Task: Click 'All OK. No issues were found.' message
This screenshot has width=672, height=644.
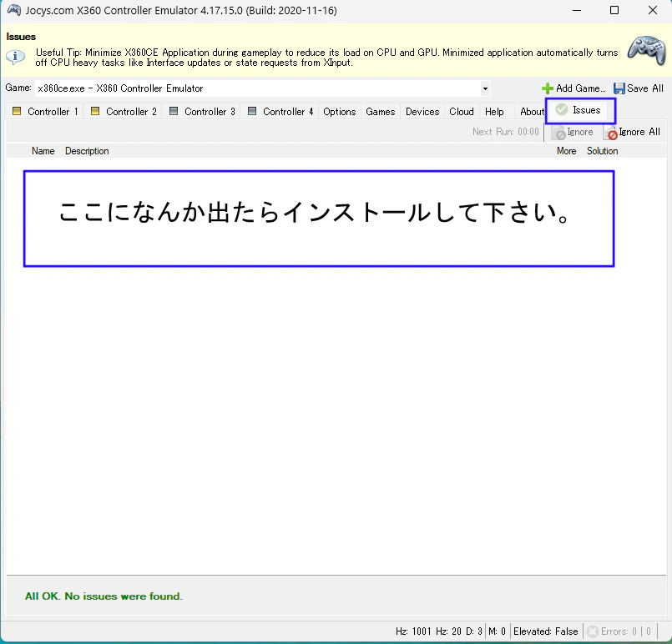Action: [104, 596]
